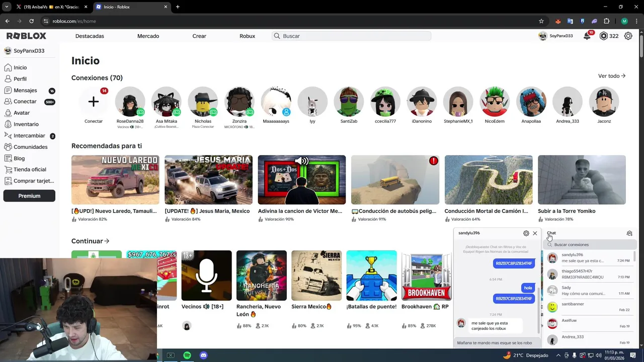Open the Continuar section link
Image resolution: width=644 pixels, height=362 pixels.
pyautogui.click(x=91, y=241)
